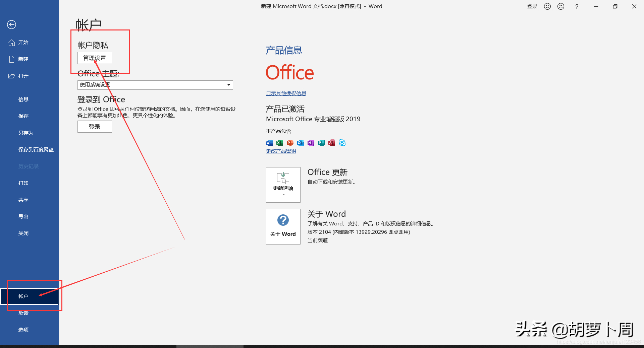Screen dimensions: 644x348
Task: Click the 版本 2104 build number text
Action: (359, 232)
